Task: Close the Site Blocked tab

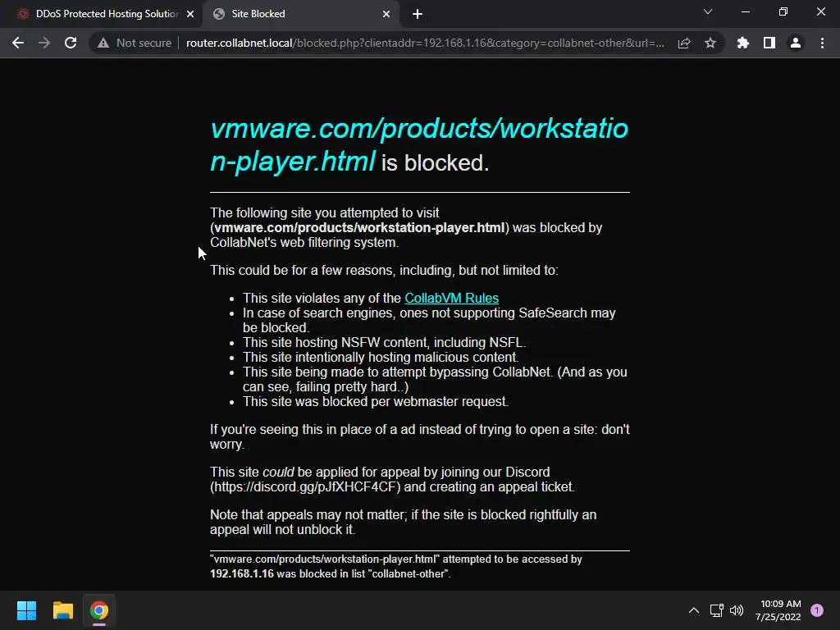Action: pyautogui.click(x=386, y=14)
